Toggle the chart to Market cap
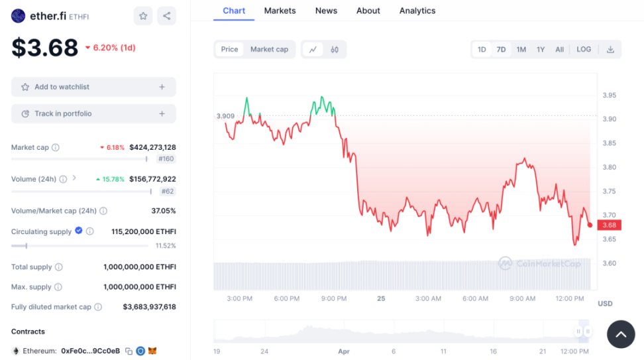 [x=269, y=49]
